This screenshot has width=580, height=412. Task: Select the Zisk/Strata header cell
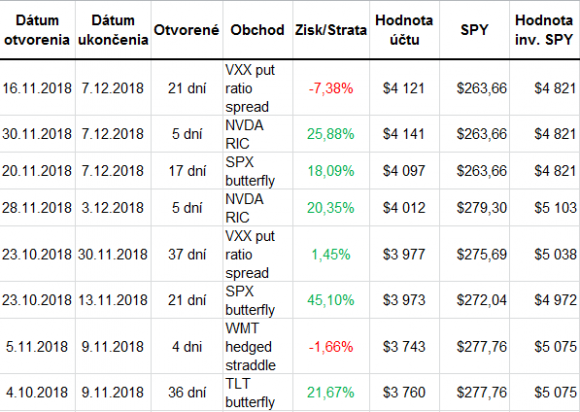click(331, 30)
